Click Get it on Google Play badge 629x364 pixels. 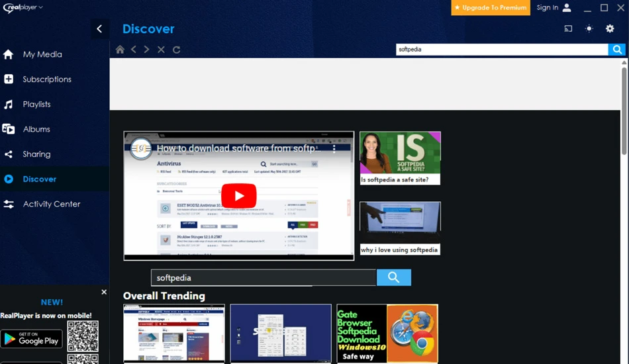tap(32, 339)
